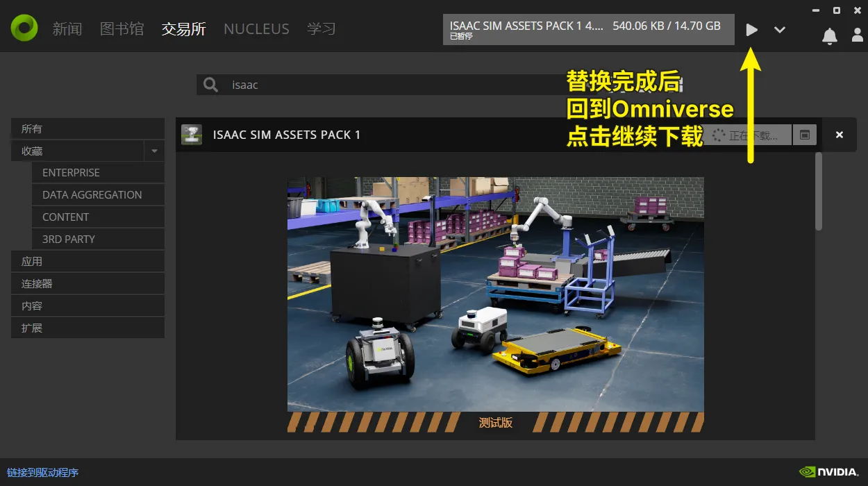Resume the paused Isaac Sim download
This screenshot has height=486, width=868.
tap(751, 30)
